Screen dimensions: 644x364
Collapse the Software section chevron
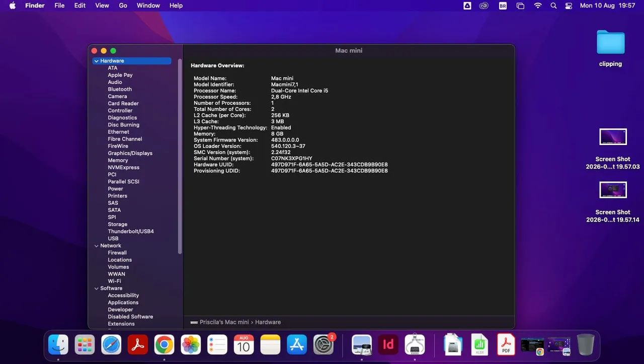(96, 288)
